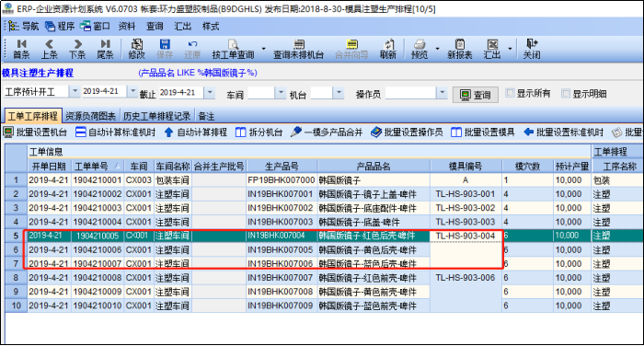644x346 pixels.
Task: Open the 窗口 window menu
Action: pos(96,27)
